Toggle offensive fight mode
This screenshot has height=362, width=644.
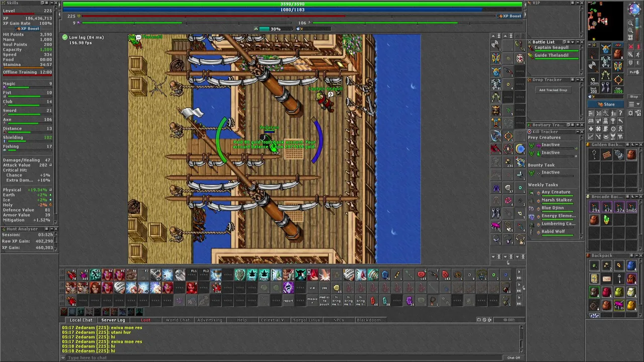630,47
